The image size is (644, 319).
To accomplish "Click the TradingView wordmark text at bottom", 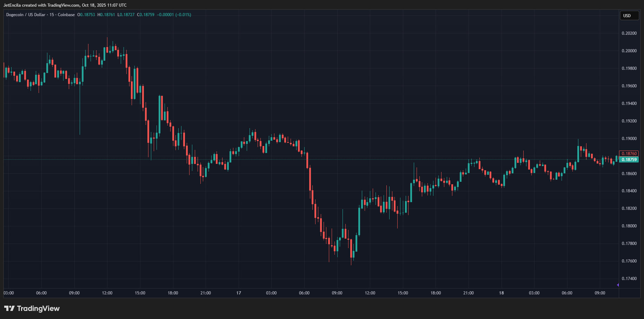I will (38, 308).
